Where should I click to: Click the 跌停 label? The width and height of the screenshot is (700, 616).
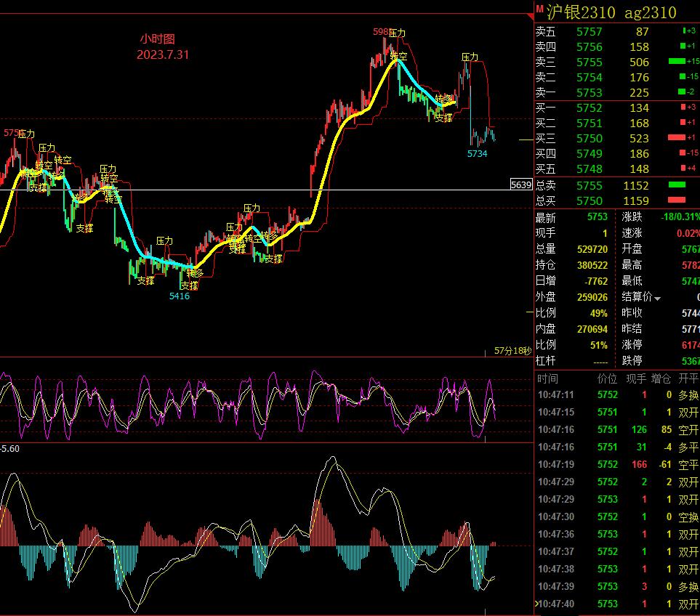point(632,360)
